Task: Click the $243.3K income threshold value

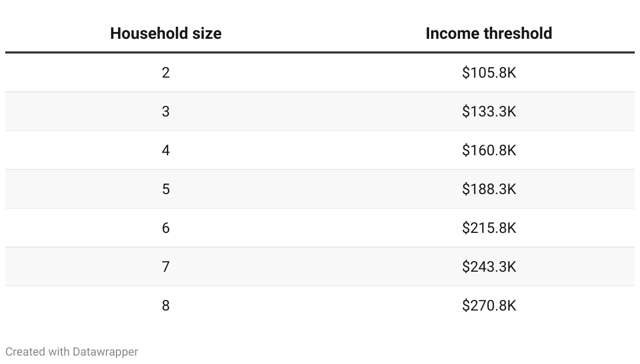Action: 489,266
